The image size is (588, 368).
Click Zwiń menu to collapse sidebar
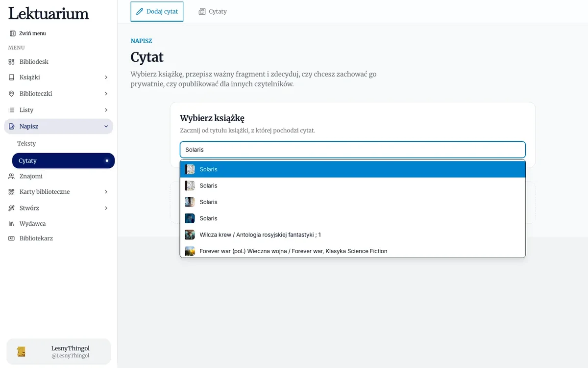pyautogui.click(x=28, y=33)
